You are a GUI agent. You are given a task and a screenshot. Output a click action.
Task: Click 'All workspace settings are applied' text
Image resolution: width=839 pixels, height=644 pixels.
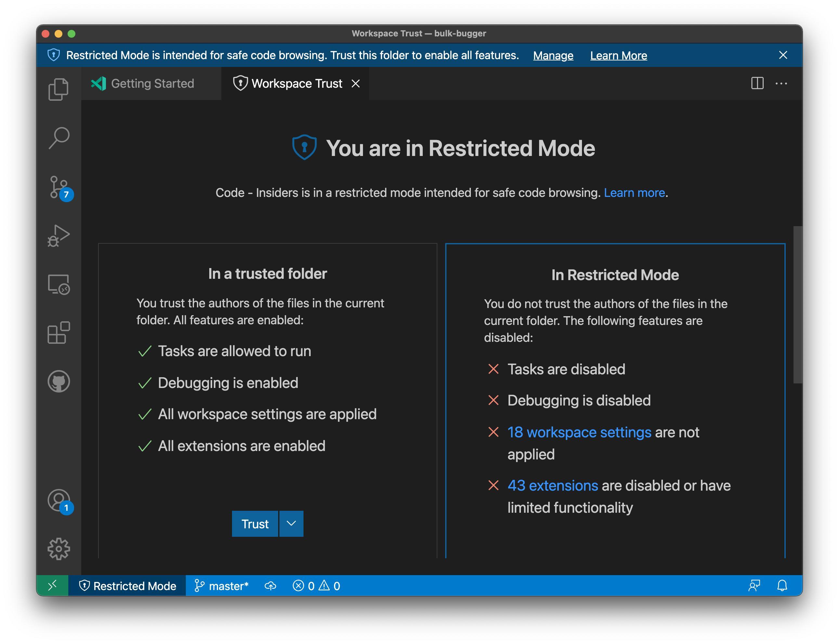coord(267,414)
